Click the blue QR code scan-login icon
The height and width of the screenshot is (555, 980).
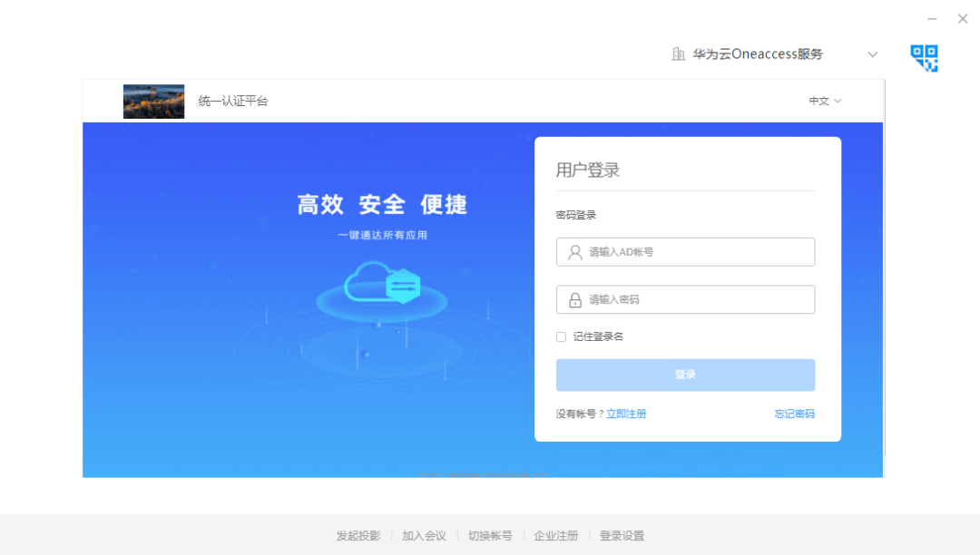pos(924,57)
